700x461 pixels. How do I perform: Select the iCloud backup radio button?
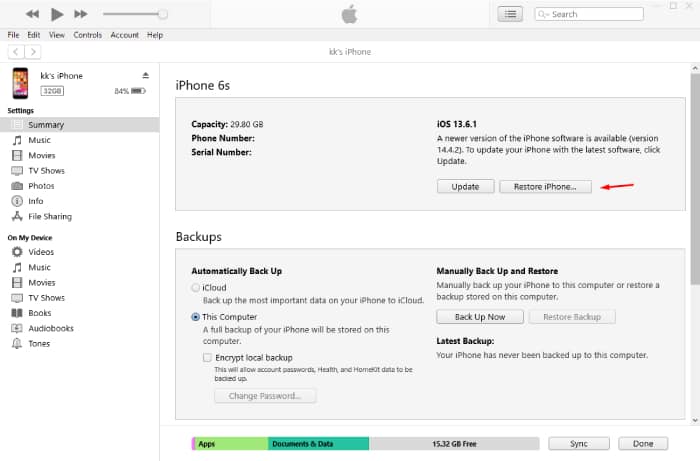pos(196,288)
